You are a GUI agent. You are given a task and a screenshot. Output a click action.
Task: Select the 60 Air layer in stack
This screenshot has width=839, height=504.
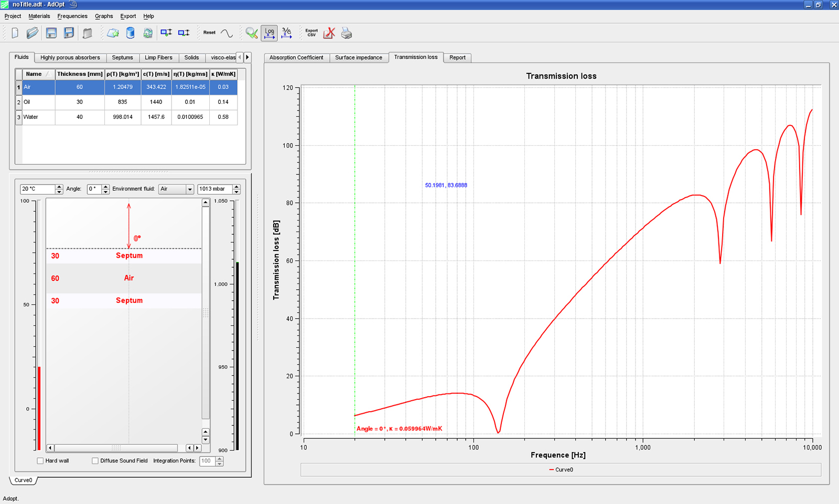pyautogui.click(x=124, y=278)
